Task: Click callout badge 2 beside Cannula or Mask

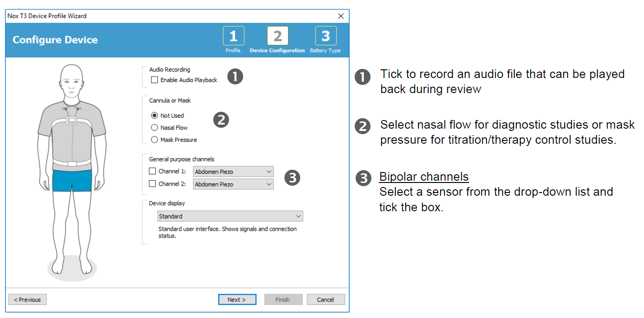Action: coord(221,120)
